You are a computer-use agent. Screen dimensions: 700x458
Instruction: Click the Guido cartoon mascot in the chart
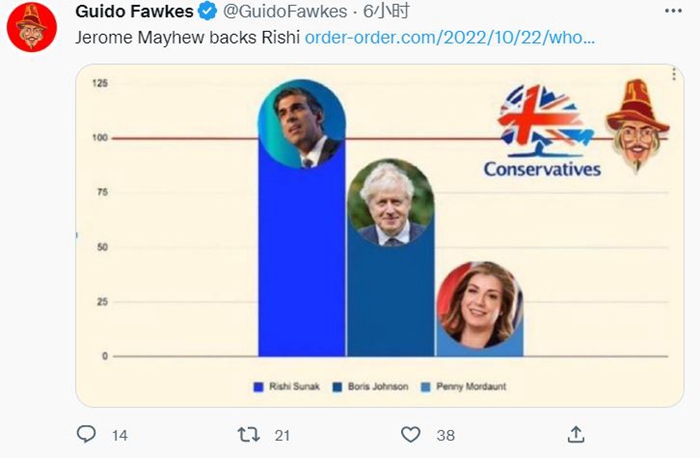click(637, 125)
